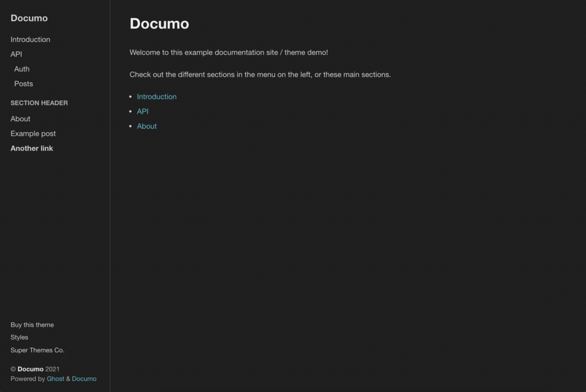Go to About in the sidebar
The width and height of the screenshot is (586, 392).
click(20, 119)
